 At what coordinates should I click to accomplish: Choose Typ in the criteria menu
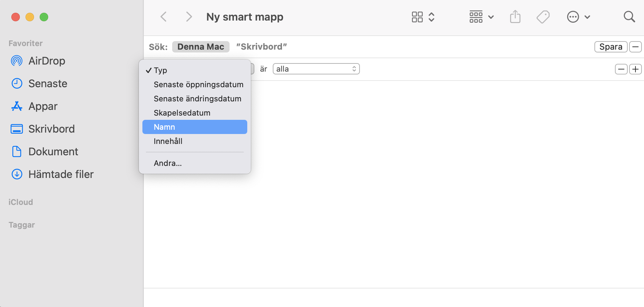click(195, 70)
